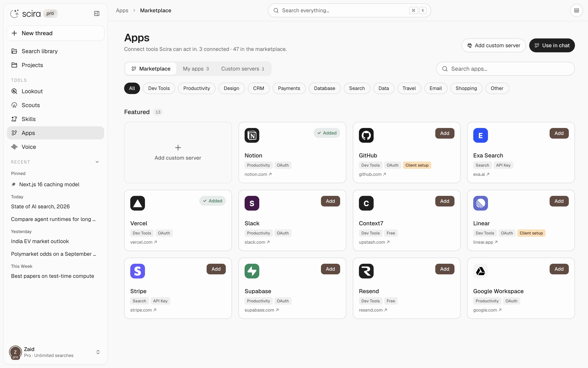The image size is (588, 368).
Task: Open the Voice tool
Action: coord(55,147)
